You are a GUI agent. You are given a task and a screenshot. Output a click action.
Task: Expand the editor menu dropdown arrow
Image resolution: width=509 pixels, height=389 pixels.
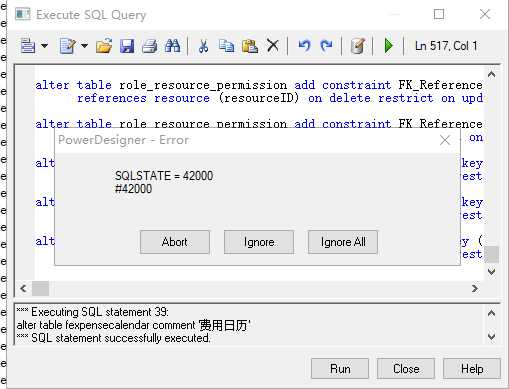44,46
